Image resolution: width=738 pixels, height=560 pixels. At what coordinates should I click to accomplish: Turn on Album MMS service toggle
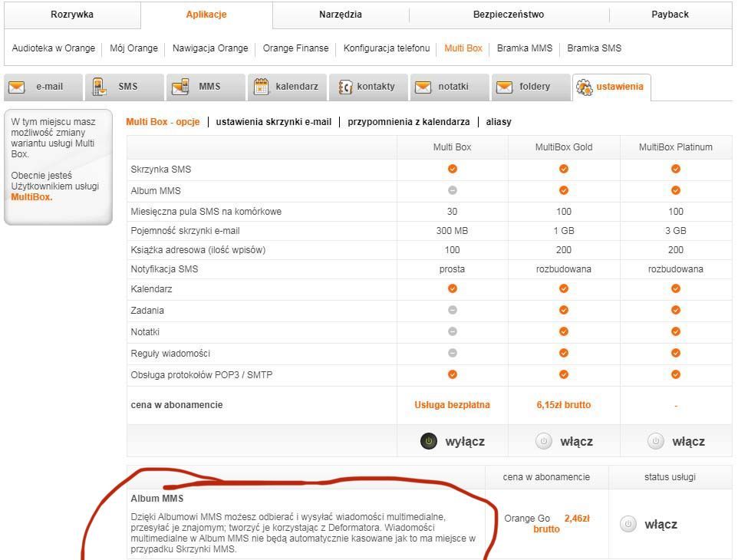628,525
